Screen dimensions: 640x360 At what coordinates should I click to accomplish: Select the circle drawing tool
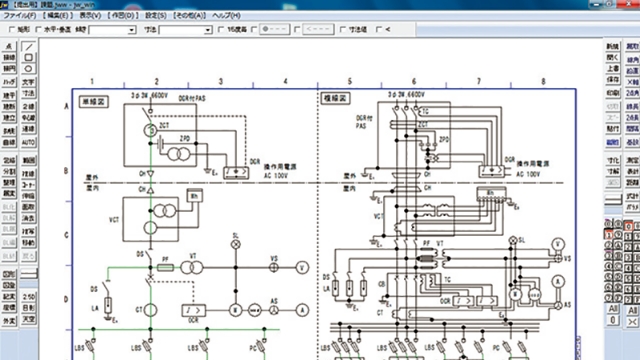[29, 69]
